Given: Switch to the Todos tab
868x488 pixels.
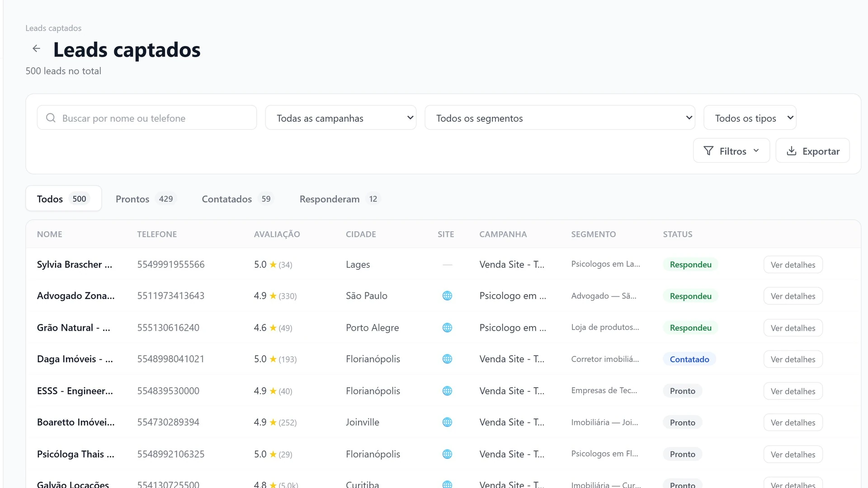Looking at the screenshot, I should pyautogui.click(x=63, y=199).
